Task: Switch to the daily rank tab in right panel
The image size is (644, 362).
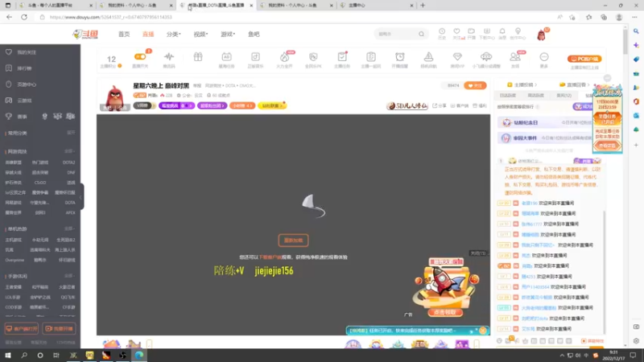Action: 508,95
